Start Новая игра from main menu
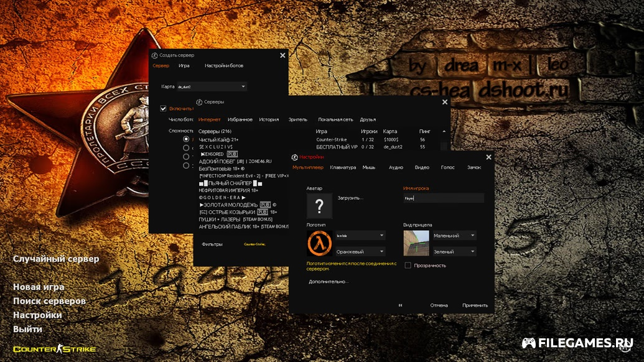This screenshot has height=362, width=644. (x=39, y=287)
